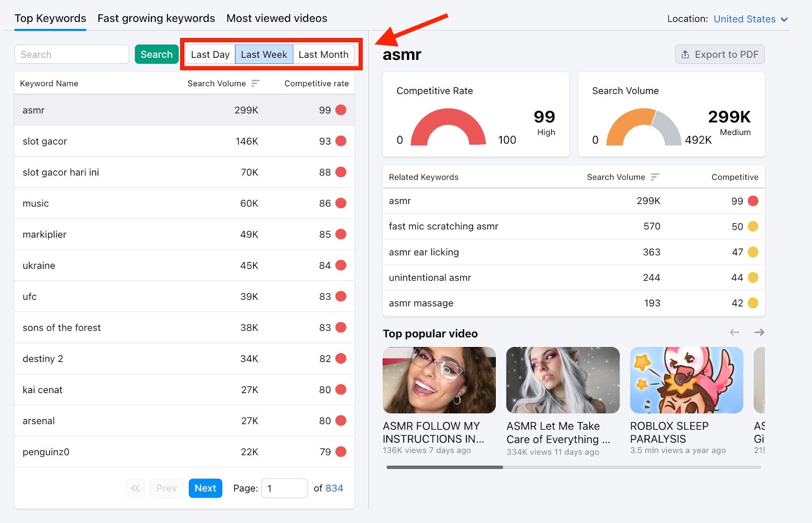Change location from United States
812x523 pixels.
[745, 19]
